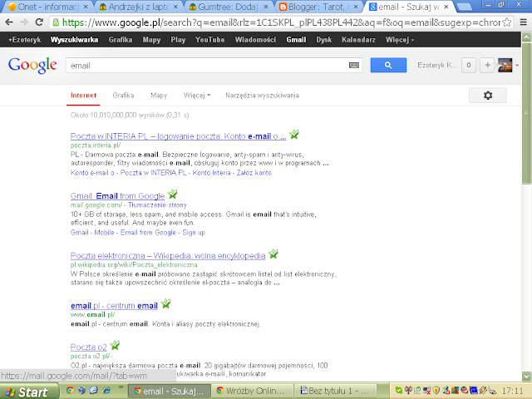Close the email - Szukaj tab
Image resolution: width=532 pixels, height=399 pixels.
tap(446, 7)
